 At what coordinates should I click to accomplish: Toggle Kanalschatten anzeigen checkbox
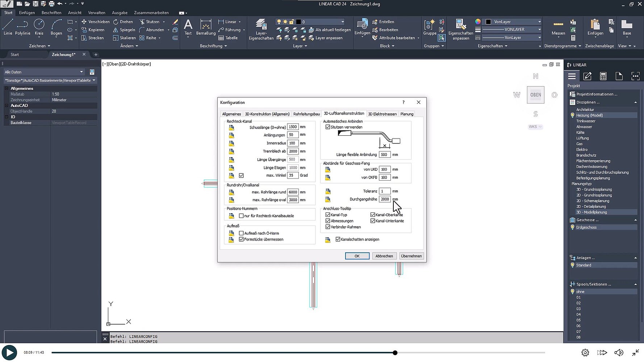[338, 239]
